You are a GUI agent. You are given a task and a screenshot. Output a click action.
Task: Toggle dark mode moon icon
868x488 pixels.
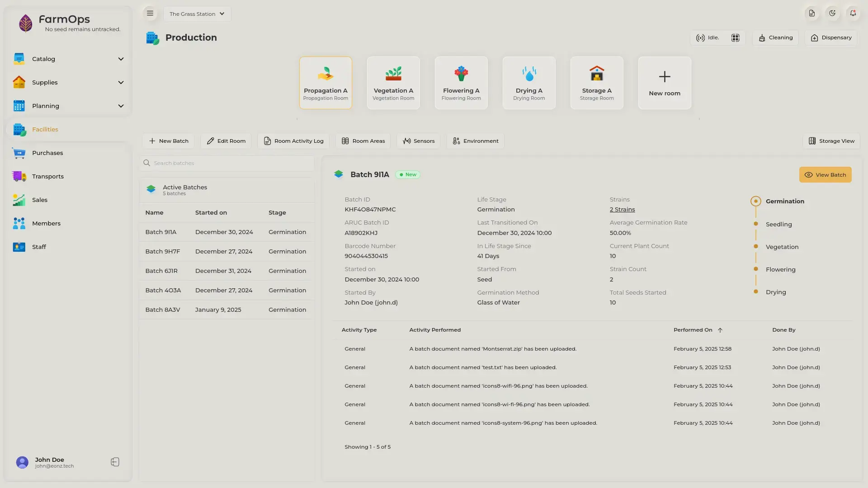pyautogui.click(x=832, y=14)
